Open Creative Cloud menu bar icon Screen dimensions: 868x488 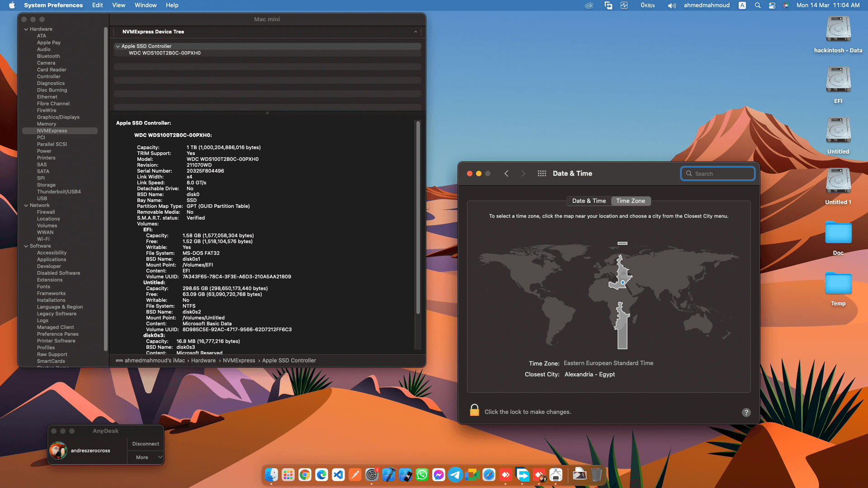click(589, 5)
